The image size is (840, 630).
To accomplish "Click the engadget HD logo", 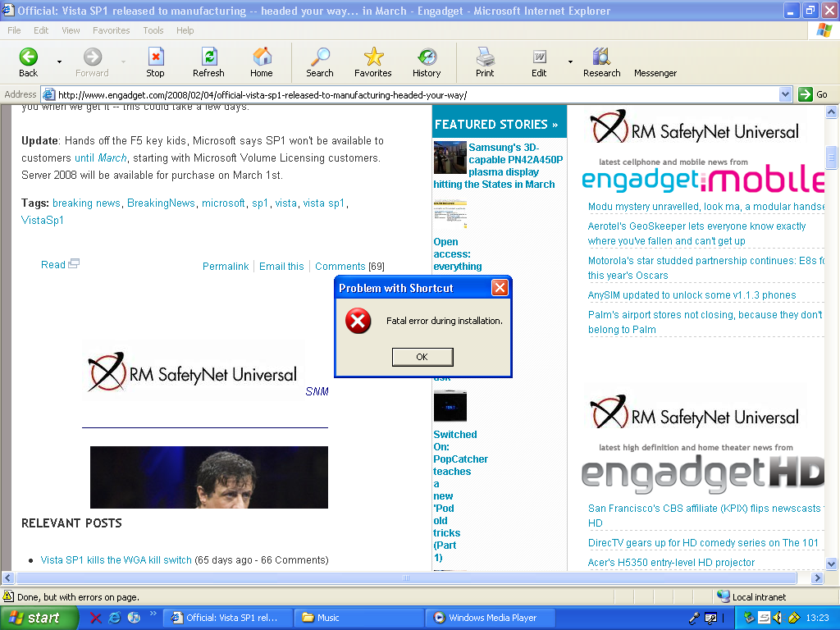I will 703,473.
